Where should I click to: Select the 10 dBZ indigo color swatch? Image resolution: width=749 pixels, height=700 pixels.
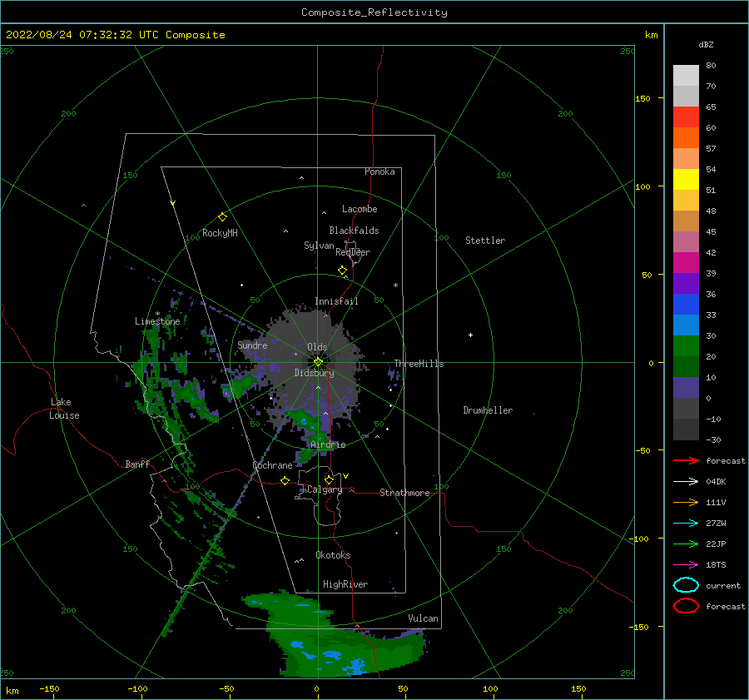686,387
